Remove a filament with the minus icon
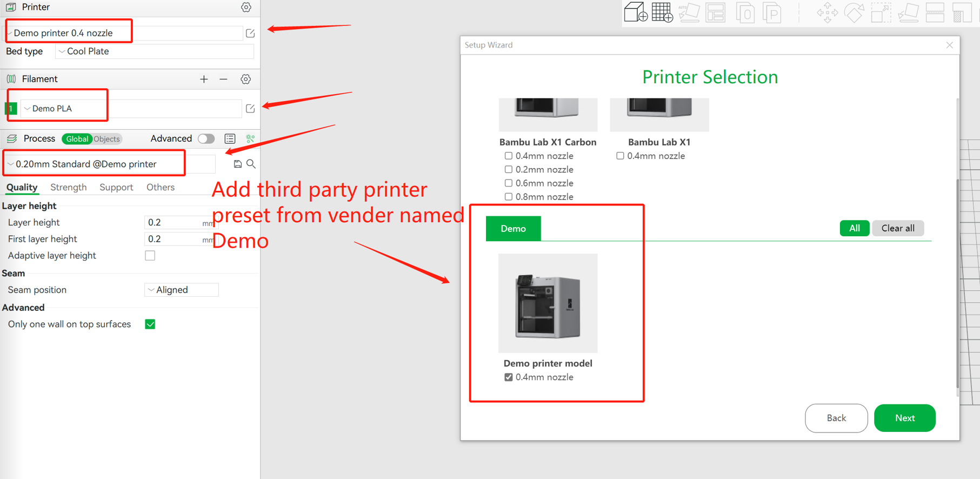This screenshot has width=980, height=479. click(223, 79)
